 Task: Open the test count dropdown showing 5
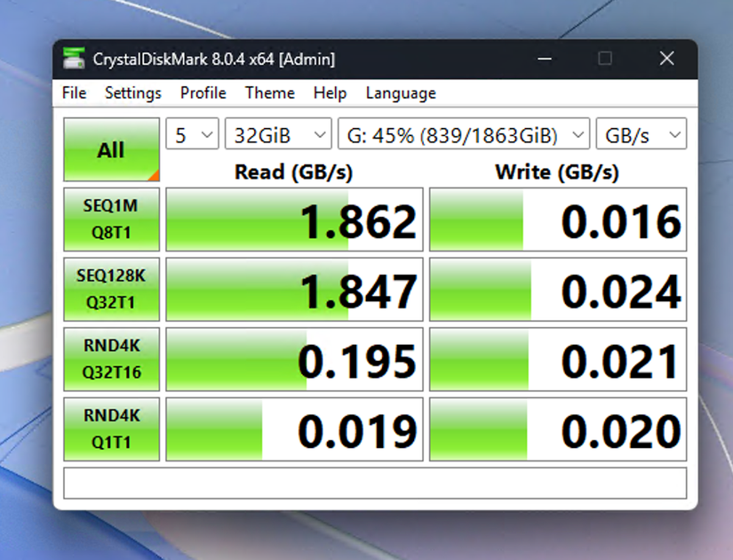tap(192, 134)
